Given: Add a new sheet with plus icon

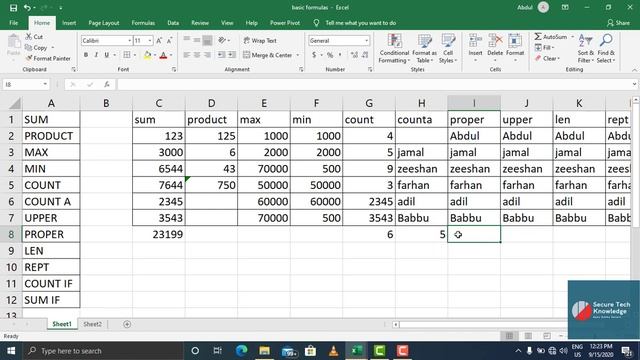Looking at the screenshot, I should point(127,324).
